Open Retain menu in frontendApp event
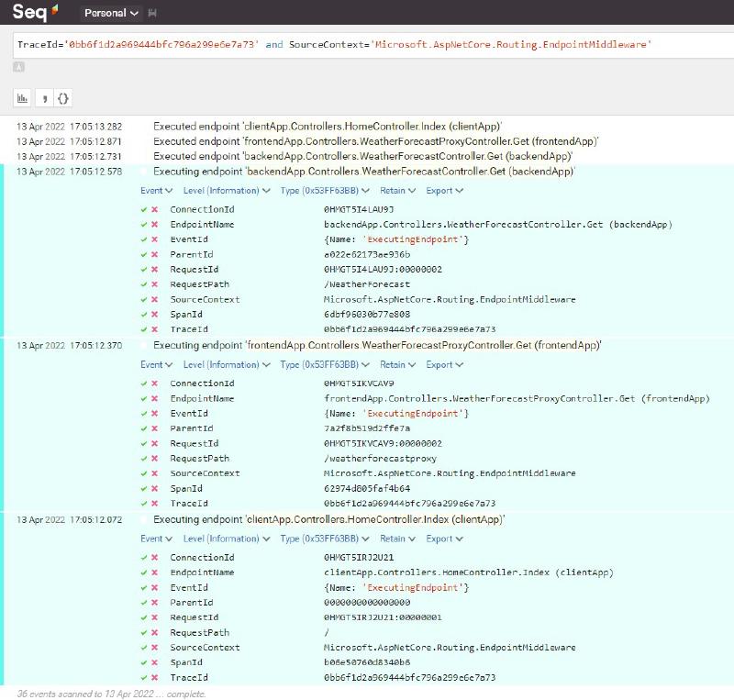This screenshot has width=734, height=700. (x=397, y=365)
